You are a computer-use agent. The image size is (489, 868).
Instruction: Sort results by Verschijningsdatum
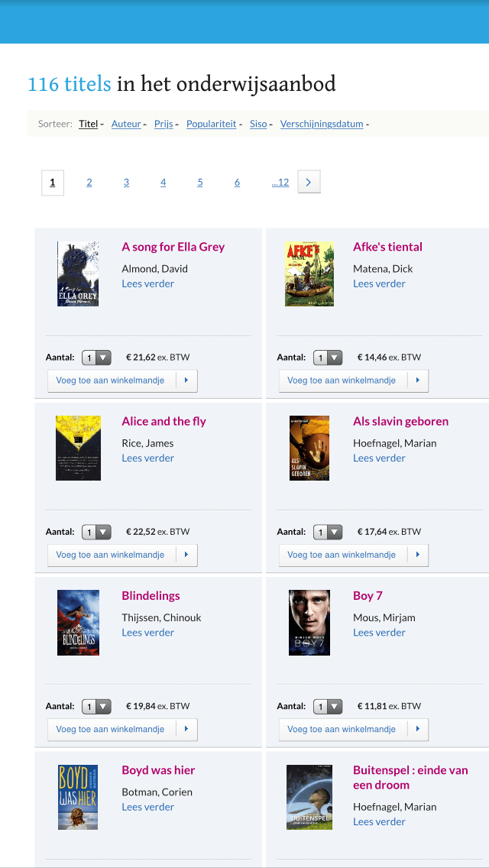[322, 124]
